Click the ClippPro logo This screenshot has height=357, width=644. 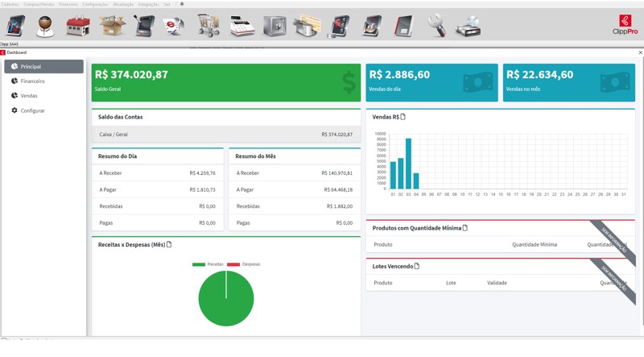[625, 25]
